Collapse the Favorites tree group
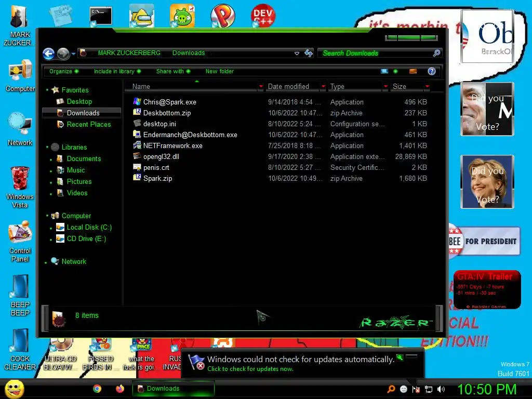This screenshot has height=399, width=532. pyautogui.click(x=47, y=90)
